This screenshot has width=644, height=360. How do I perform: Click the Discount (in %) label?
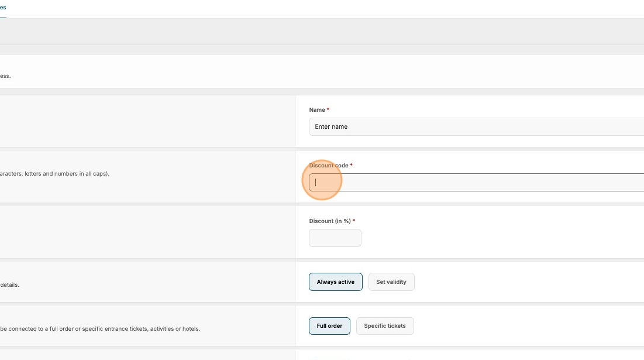330,221
